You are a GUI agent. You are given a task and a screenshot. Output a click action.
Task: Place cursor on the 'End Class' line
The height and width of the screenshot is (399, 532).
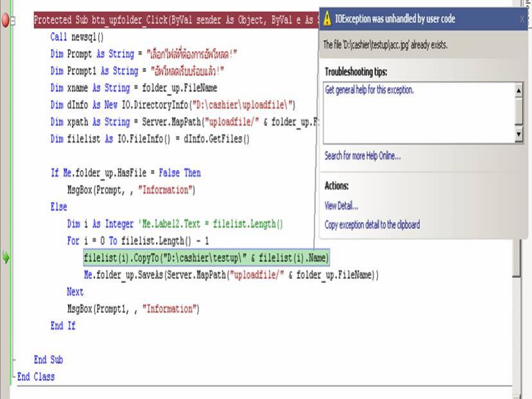36,377
